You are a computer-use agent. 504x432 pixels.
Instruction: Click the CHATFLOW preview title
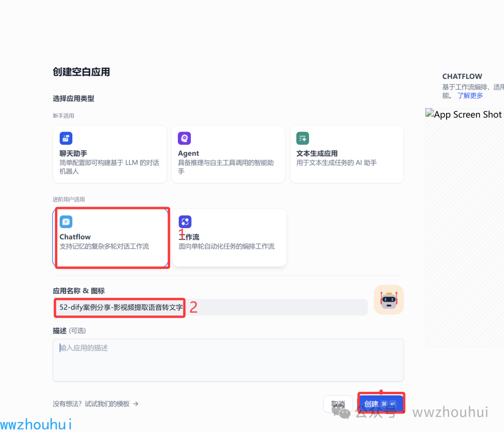click(x=462, y=77)
